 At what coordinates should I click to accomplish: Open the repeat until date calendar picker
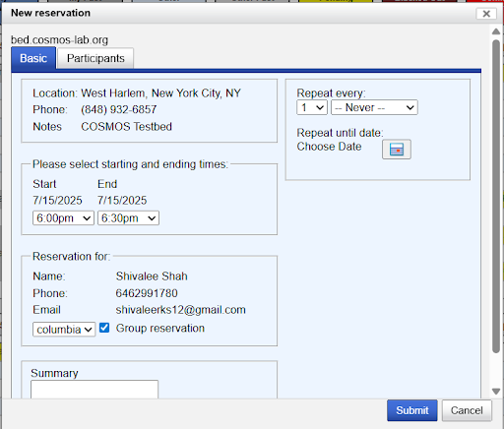[x=397, y=150]
